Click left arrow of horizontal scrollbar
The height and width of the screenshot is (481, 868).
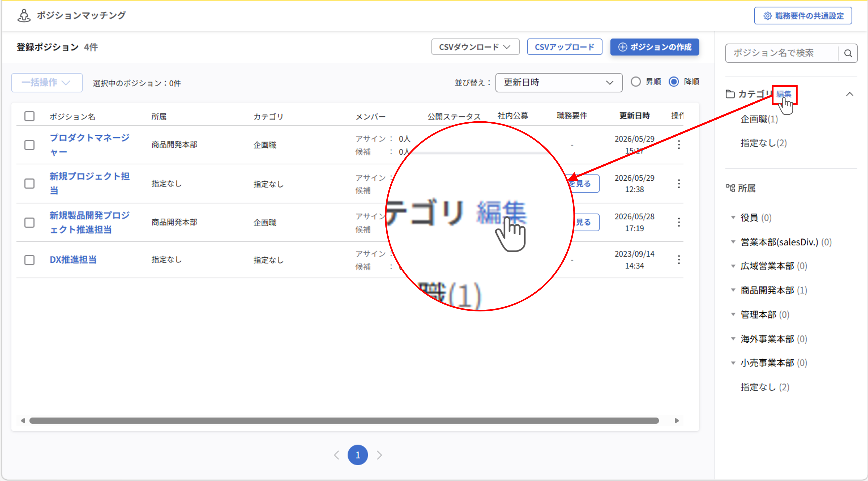click(x=22, y=421)
